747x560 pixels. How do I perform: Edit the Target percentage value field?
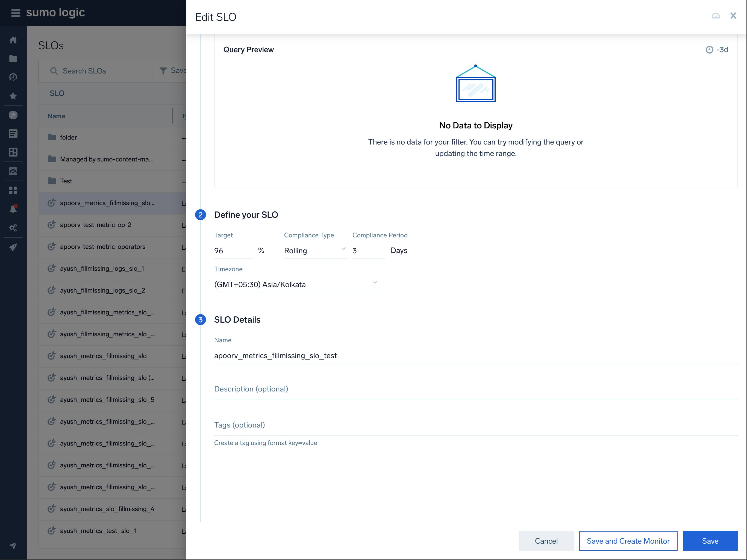[x=233, y=250]
